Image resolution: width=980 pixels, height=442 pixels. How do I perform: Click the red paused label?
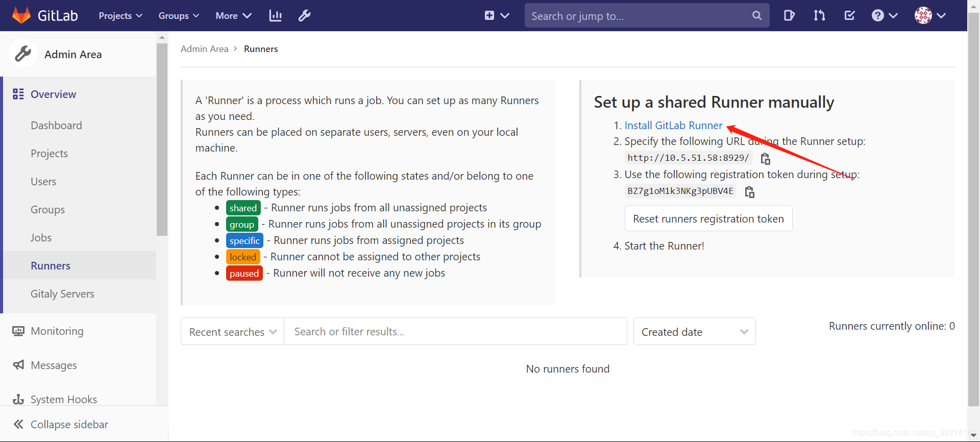pos(244,273)
